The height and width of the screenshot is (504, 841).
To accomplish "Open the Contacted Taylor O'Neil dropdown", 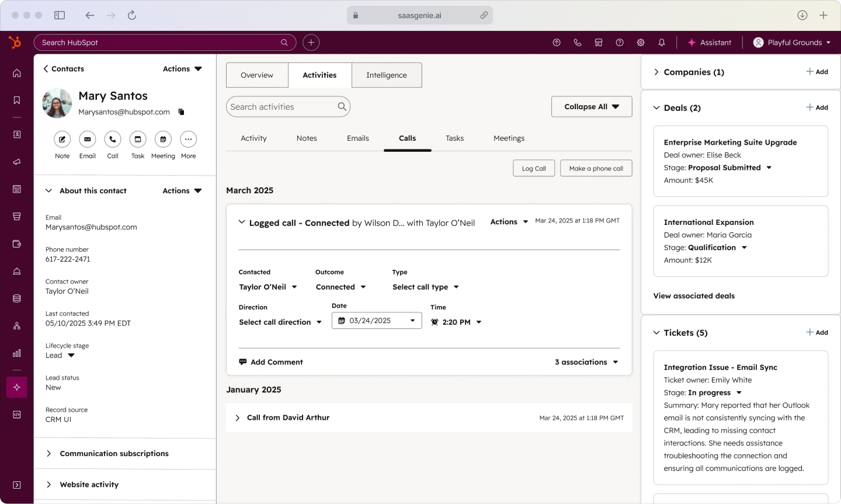I will (x=268, y=287).
